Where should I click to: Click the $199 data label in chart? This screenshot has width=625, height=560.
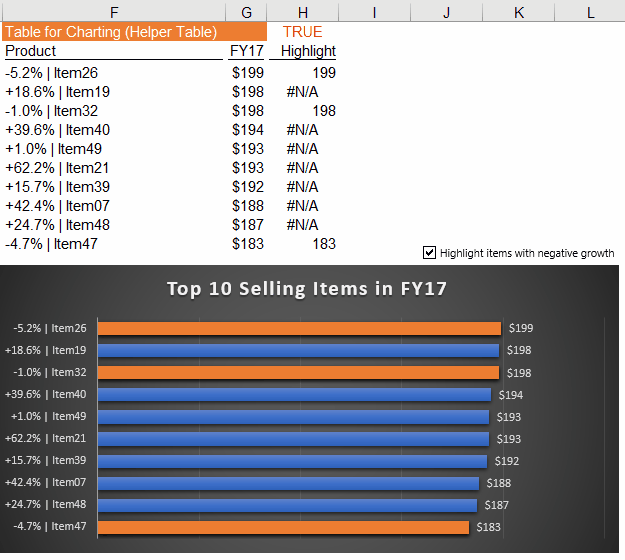click(x=521, y=328)
